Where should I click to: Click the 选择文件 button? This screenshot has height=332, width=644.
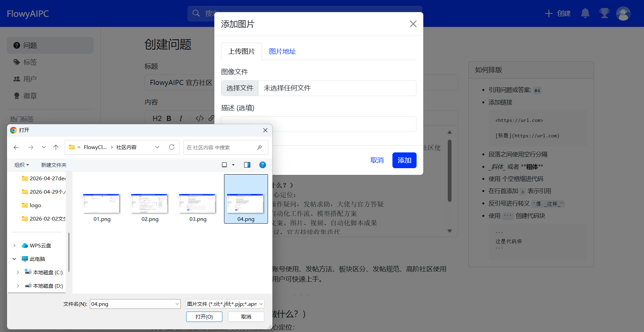coord(240,88)
